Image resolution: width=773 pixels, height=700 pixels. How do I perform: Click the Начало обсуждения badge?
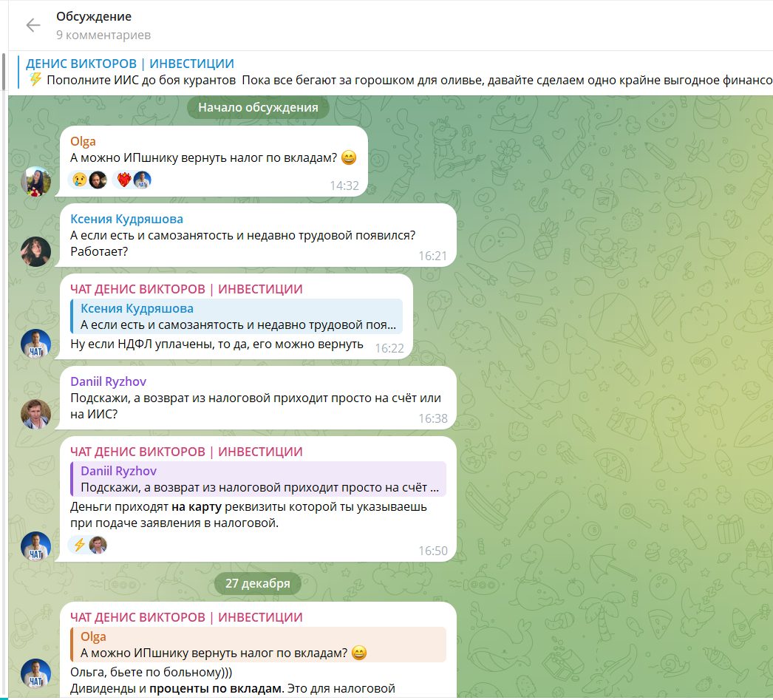(x=258, y=107)
